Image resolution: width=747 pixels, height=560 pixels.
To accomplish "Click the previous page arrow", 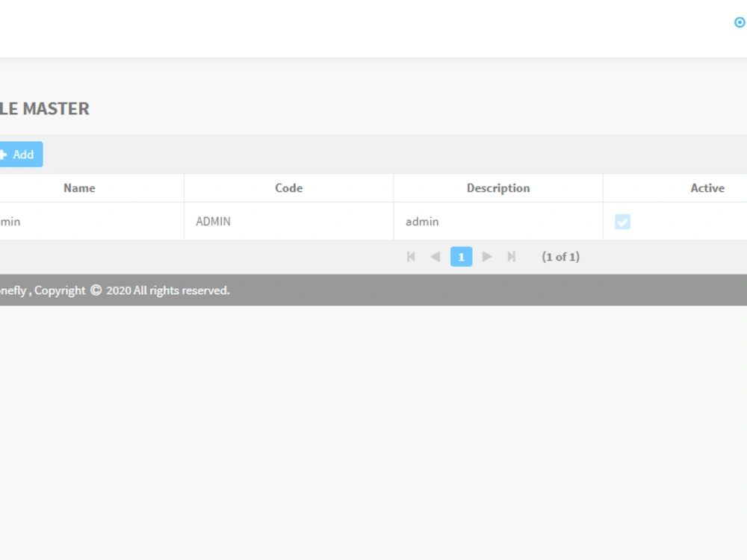I will coord(436,256).
